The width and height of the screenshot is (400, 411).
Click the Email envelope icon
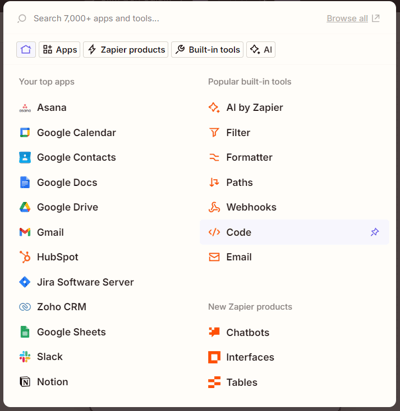pyautogui.click(x=214, y=257)
